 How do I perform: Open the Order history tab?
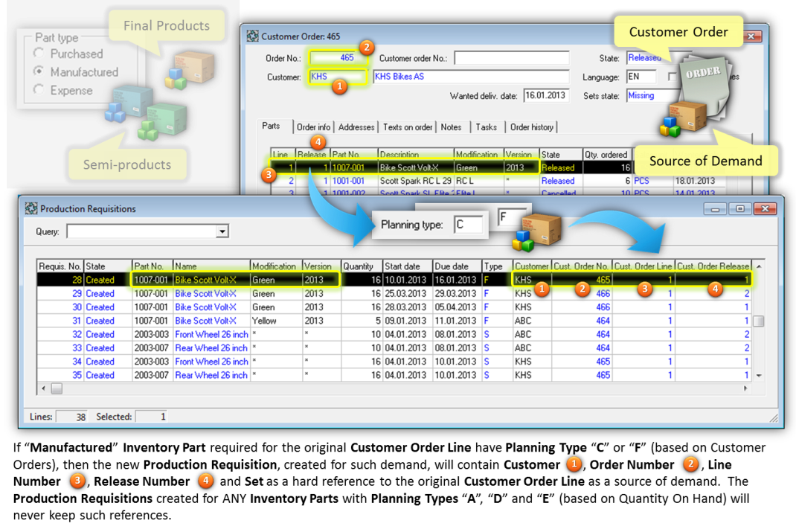[x=531, y=127]
